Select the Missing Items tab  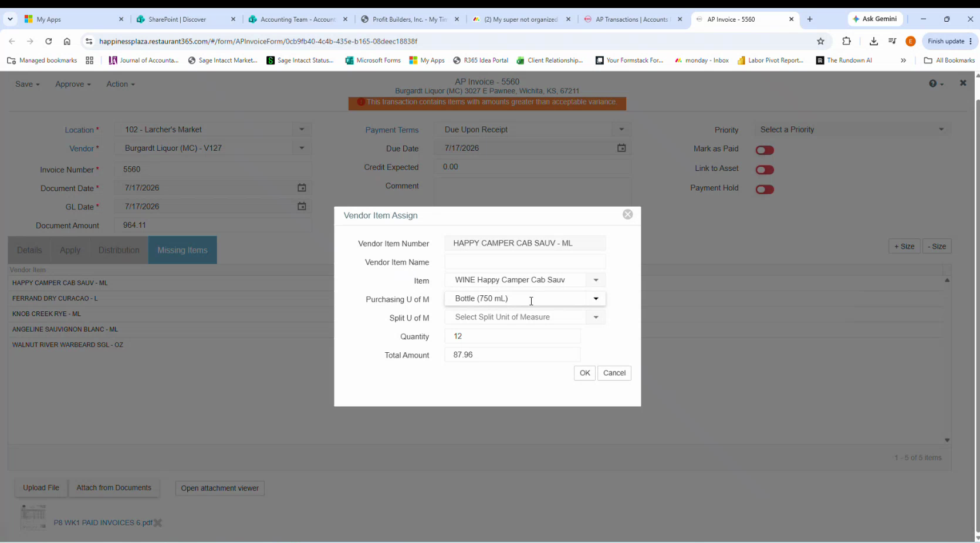pyautogui.click(x=183, y=250)
